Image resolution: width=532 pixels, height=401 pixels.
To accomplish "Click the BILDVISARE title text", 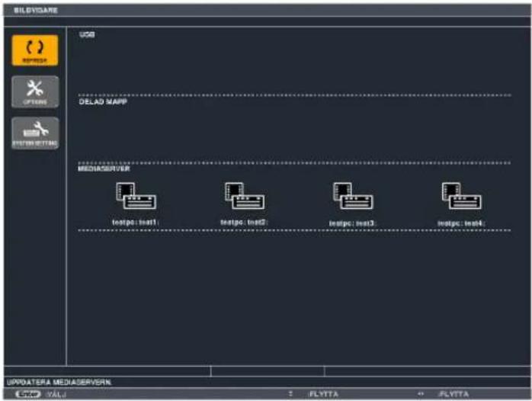I will coord(36,10).
